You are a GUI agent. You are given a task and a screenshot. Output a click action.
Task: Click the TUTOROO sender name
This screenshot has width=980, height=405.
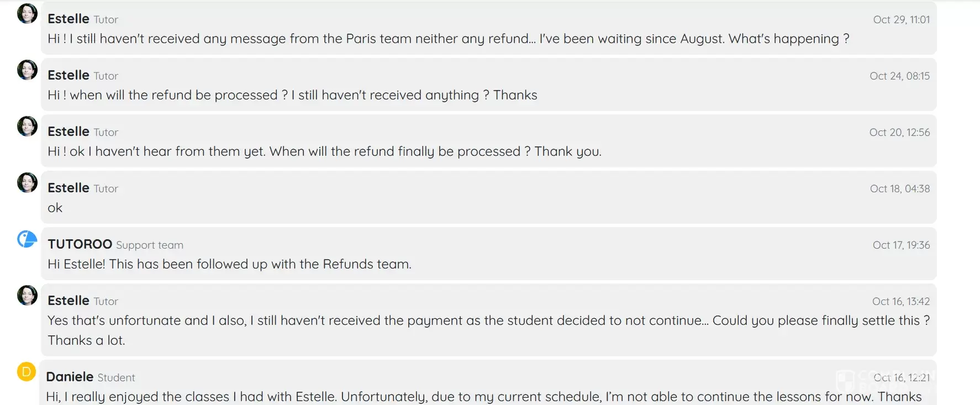coord(80,244)
